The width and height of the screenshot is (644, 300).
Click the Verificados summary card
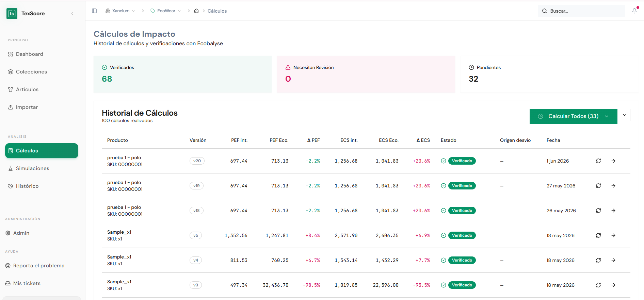click(x=183, y=74)
